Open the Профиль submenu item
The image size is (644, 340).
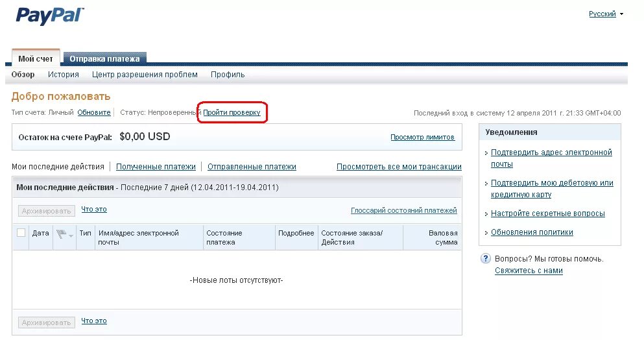point(228,75)
